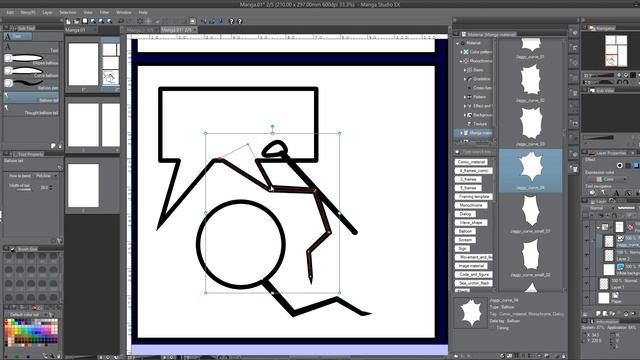Image resolution: width=640 pixels, height=360 pixels.
Task: Expand the Background material folder
Action: click(465, 115)
